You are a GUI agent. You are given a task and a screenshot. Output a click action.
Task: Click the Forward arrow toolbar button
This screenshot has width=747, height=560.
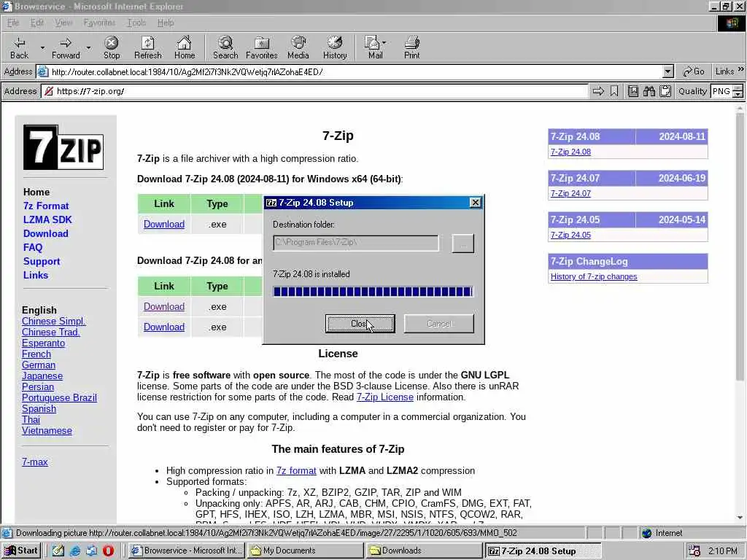click(66, 47)
